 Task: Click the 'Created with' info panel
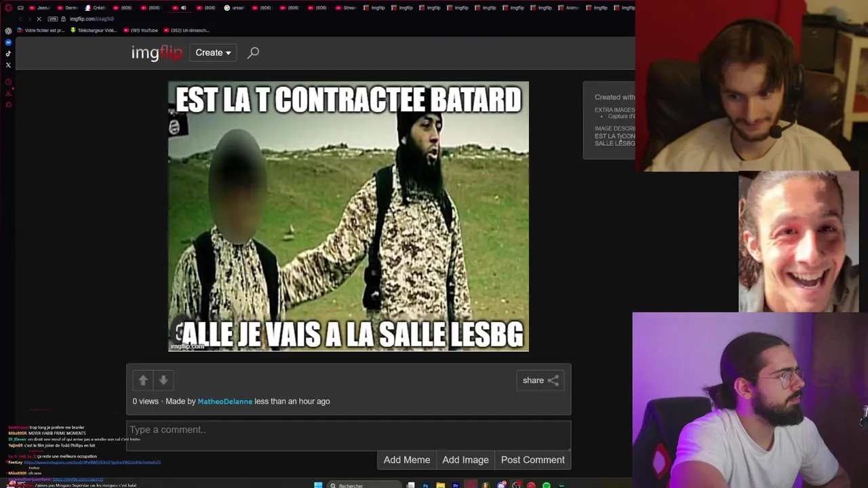click(609, 120)
